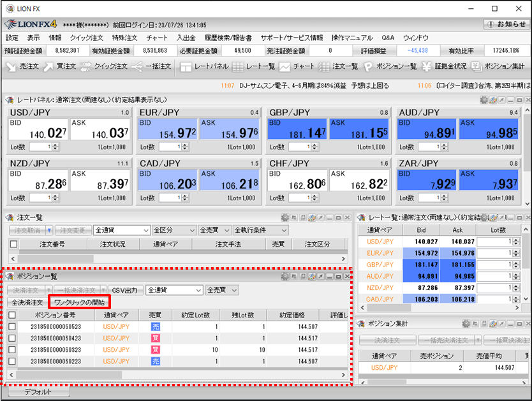Click USD/JPY Lot数 input in rate panel
Image resolution: width=532 pixels, height=401 pixels.
pyautogui.click(x=40, y=147)
